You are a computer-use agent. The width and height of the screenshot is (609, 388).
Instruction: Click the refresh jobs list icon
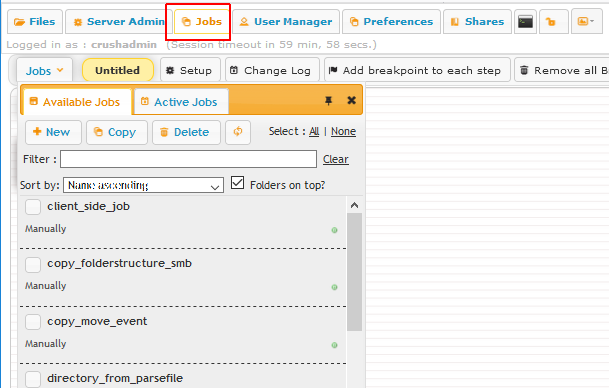click(x=238, y=132)
